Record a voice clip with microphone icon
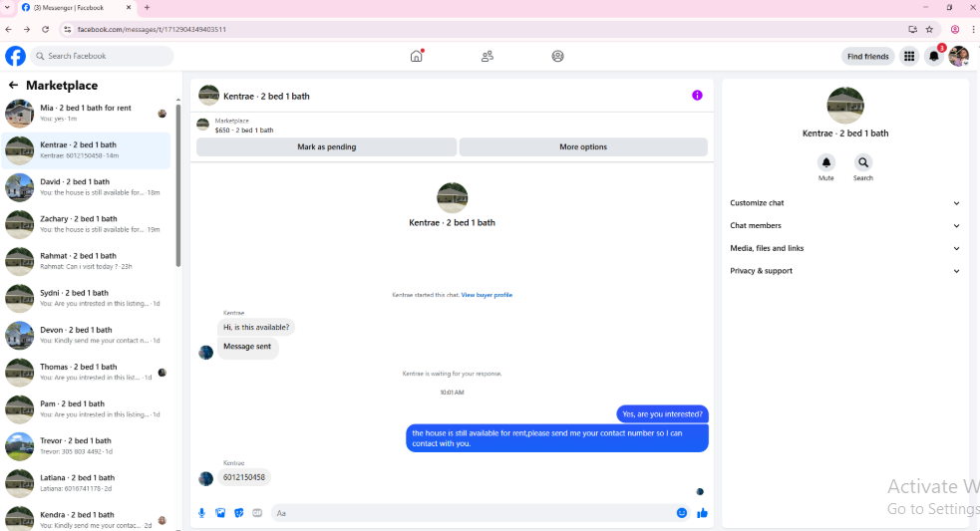 point(201,513)
